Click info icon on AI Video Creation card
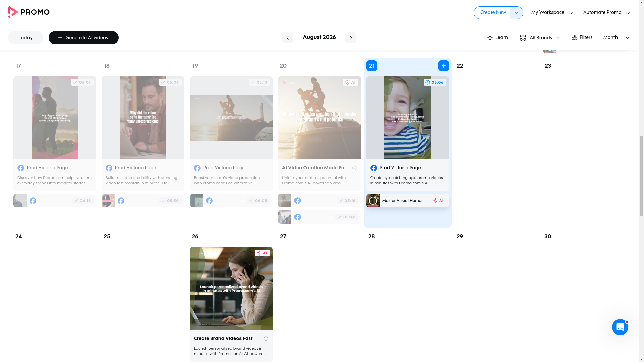Screen dimensions: 644x362 [x=354, y=168]
